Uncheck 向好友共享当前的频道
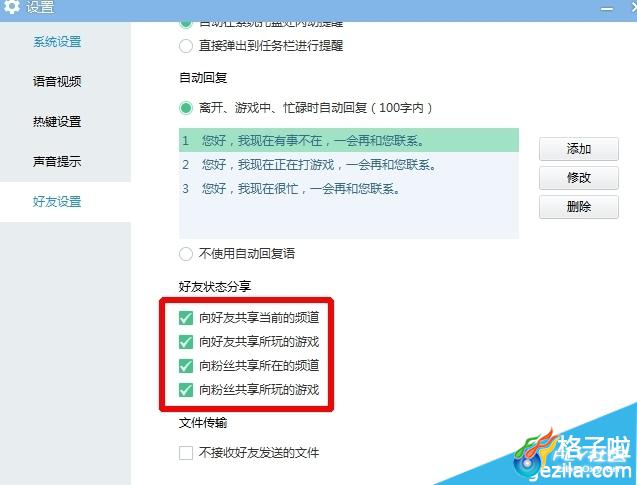 coord(186,318)
